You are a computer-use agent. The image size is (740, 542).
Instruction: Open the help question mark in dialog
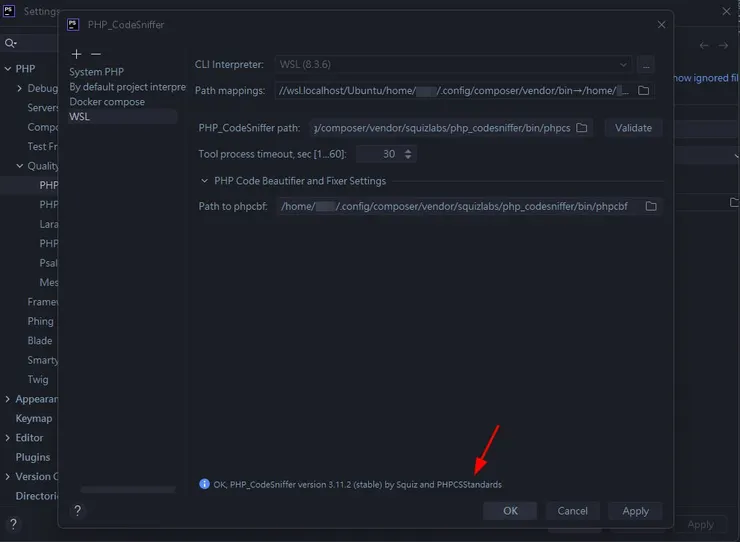coord(77,511)
